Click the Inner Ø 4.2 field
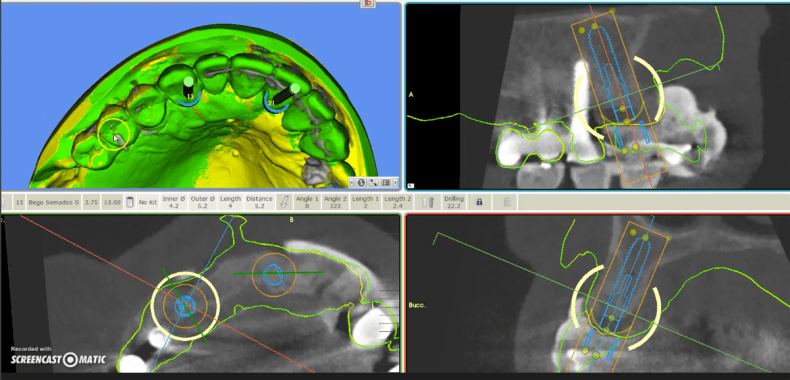The image size is (790, 380). point(174,202)
